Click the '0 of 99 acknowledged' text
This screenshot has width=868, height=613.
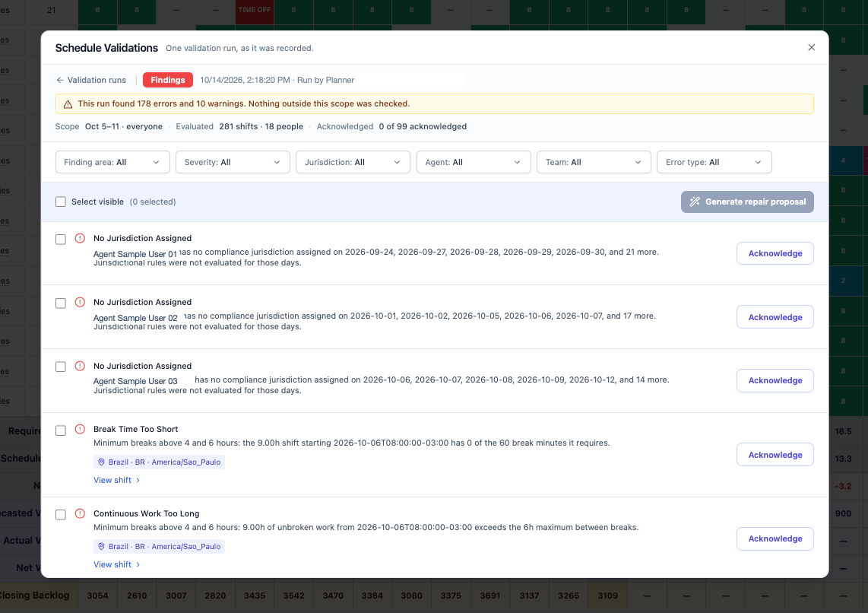point(423,126)
